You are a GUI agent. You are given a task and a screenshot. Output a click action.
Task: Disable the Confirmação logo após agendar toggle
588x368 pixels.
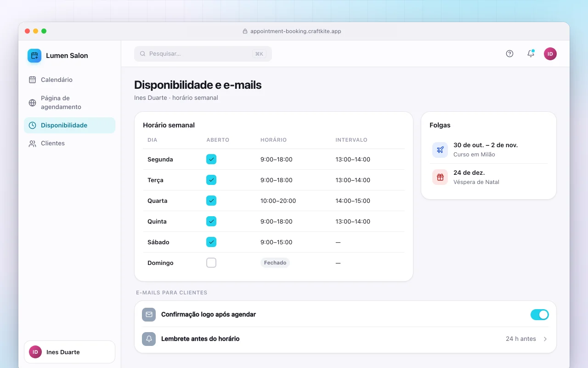[x=540, y=315]
